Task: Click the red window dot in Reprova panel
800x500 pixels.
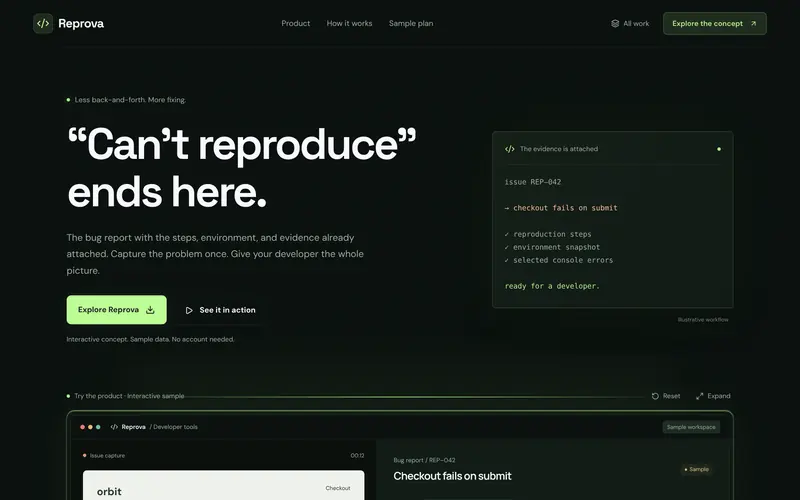Action: [82, 427]
